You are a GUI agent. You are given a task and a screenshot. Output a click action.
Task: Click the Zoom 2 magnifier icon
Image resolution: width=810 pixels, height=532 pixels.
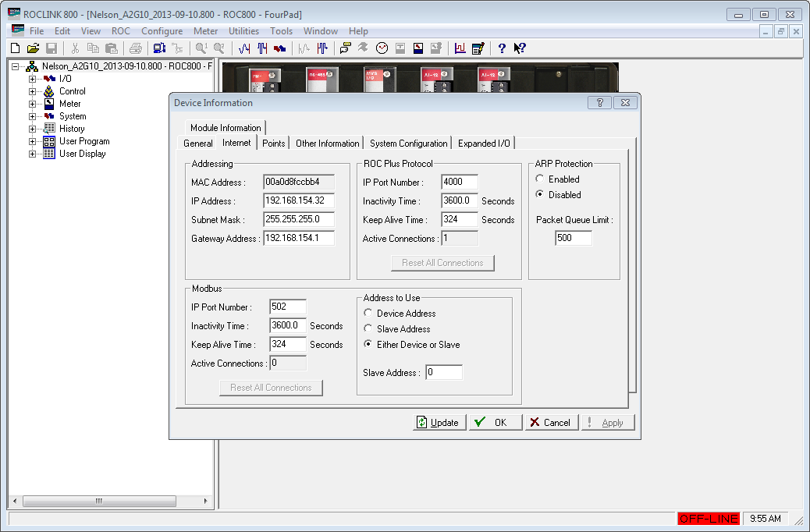(x=219, y=48)
